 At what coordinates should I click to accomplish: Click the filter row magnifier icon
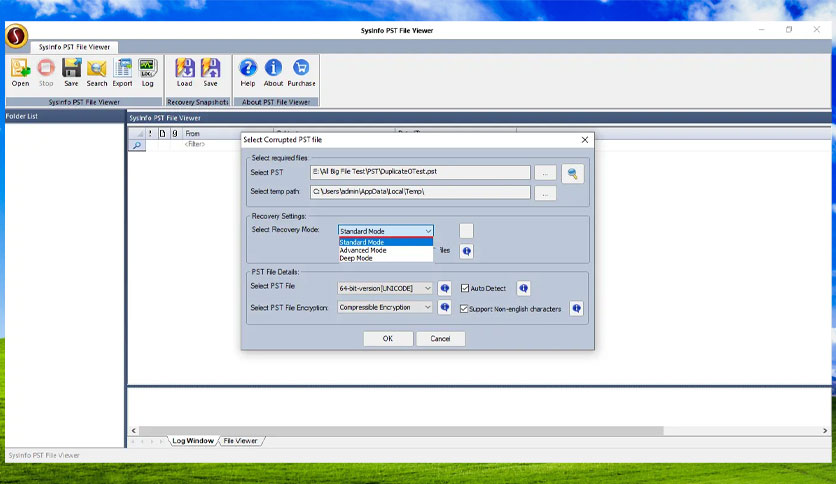pos(137,145)
